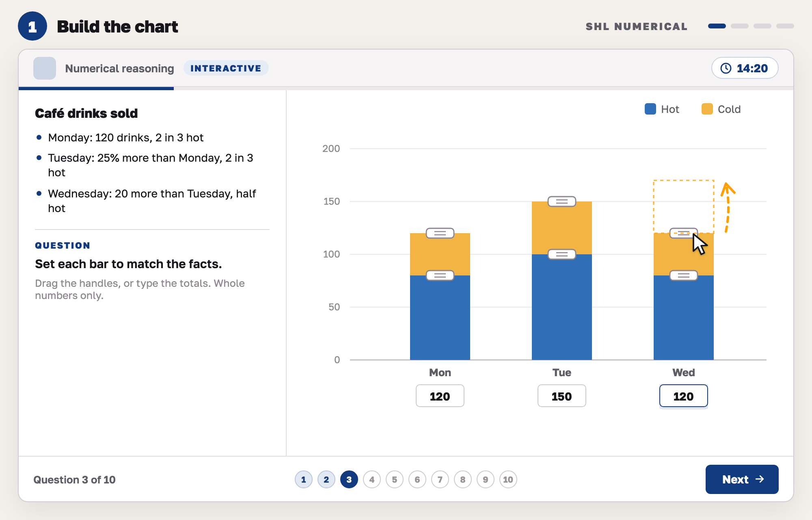This screenshot has height=520, width=812.
Task: Focus the Mon total input field
Action: tap(440, 396)
